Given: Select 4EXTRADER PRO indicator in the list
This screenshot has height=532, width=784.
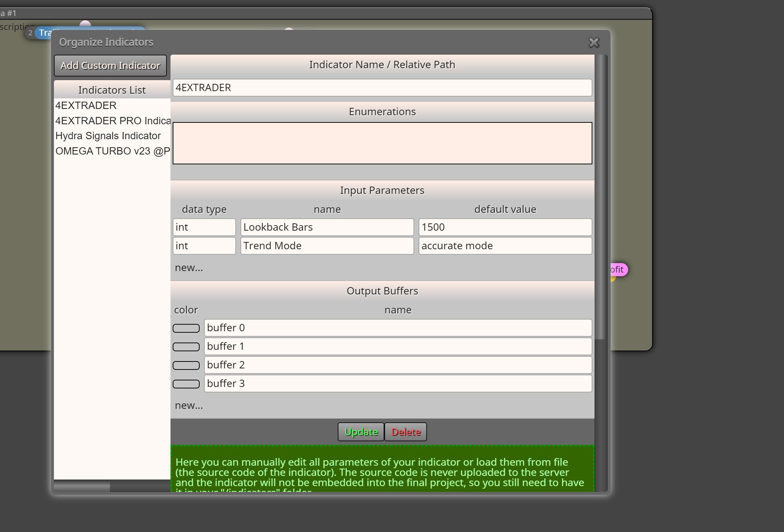Looking at the screenshot, I should click(112, 121).
